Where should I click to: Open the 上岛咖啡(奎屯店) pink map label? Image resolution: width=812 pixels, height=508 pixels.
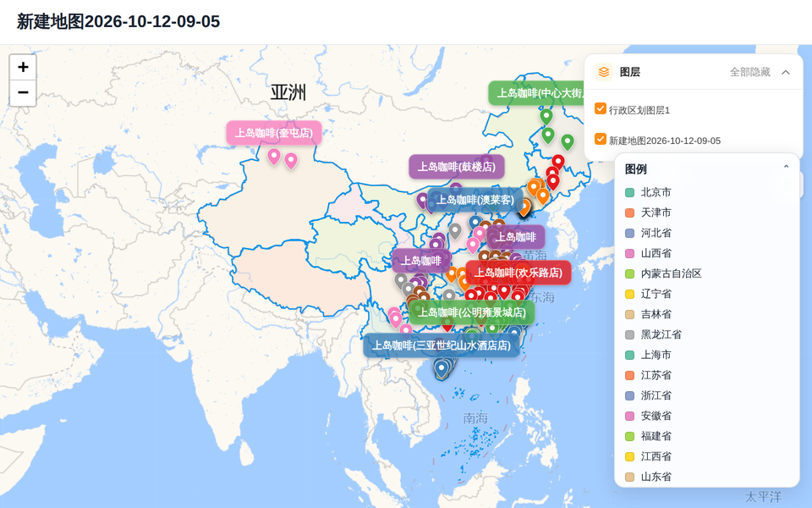[274, 133]
